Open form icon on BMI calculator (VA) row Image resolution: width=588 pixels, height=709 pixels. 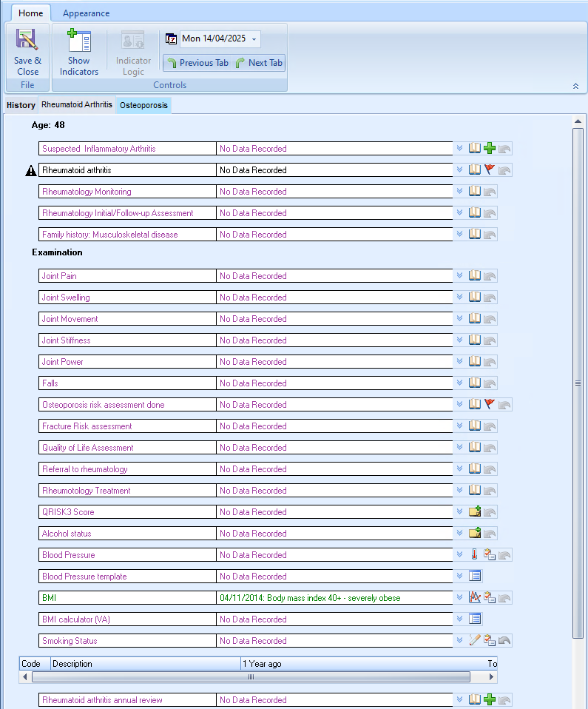click(x=475, y=619)
